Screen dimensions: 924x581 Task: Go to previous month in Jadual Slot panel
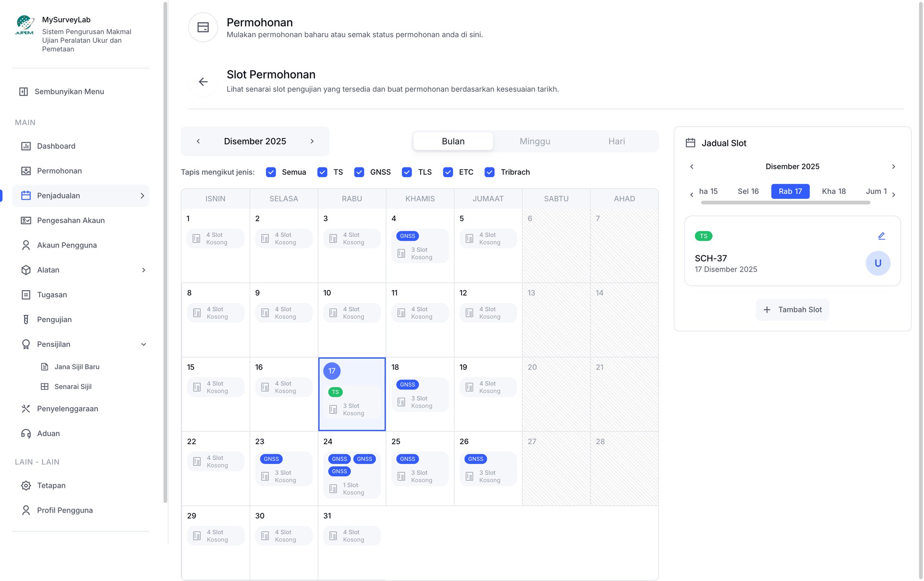point(692,167)
